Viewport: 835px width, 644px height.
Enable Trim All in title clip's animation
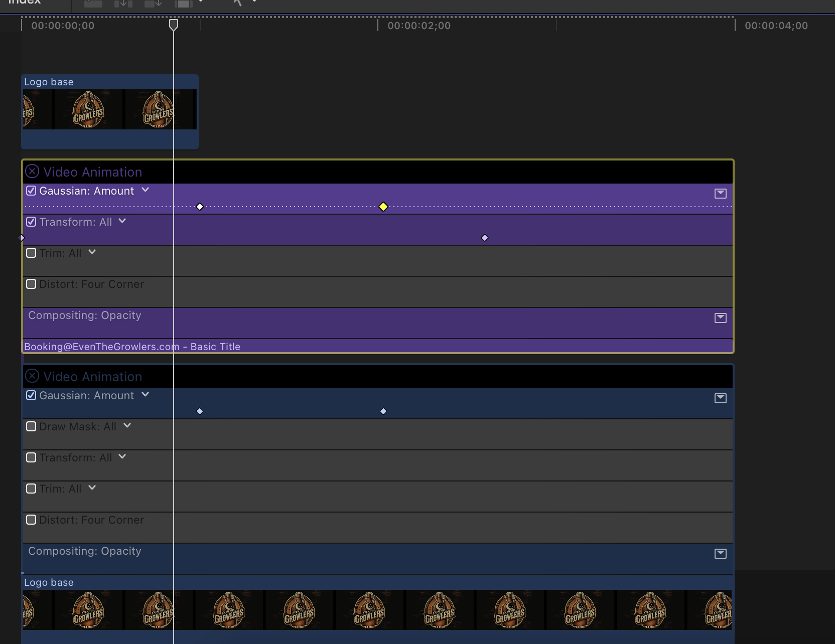click(31, 253)
